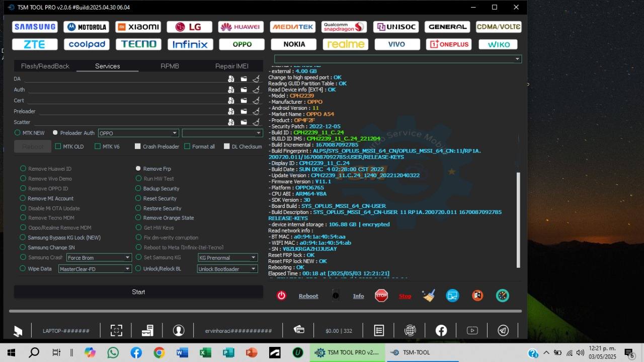This screenshot has width=644, height=362.
Task: Click the teal gauge icon
Action: coord(503,296)
